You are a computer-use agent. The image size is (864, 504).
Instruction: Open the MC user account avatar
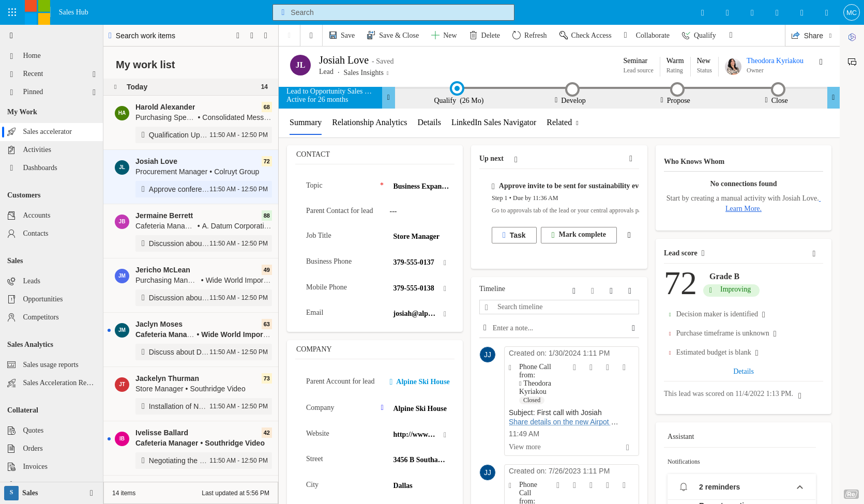851,12
